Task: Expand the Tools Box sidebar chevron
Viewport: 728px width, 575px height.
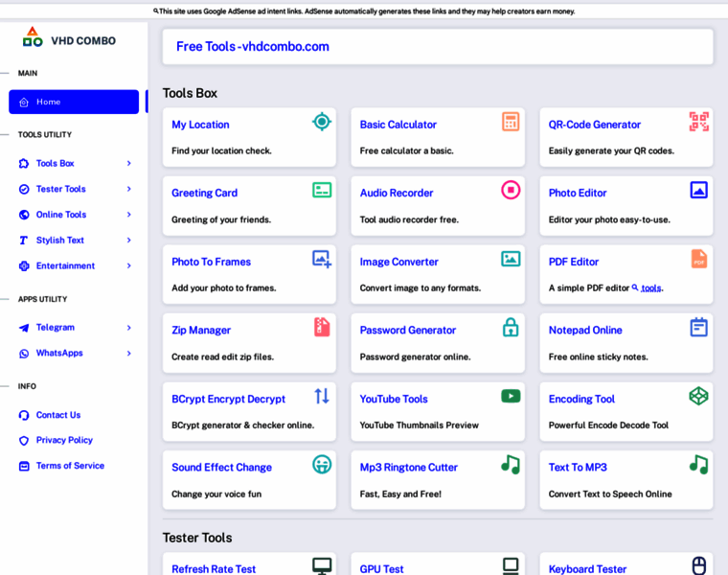Action: tap(129, 163)
